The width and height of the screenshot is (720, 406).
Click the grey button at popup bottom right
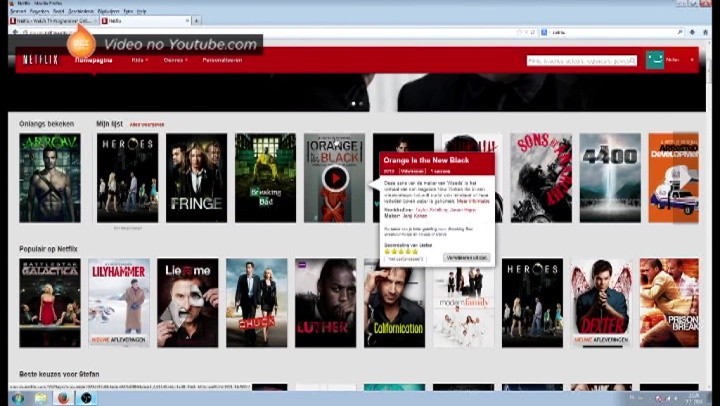[x=467, y=258]
